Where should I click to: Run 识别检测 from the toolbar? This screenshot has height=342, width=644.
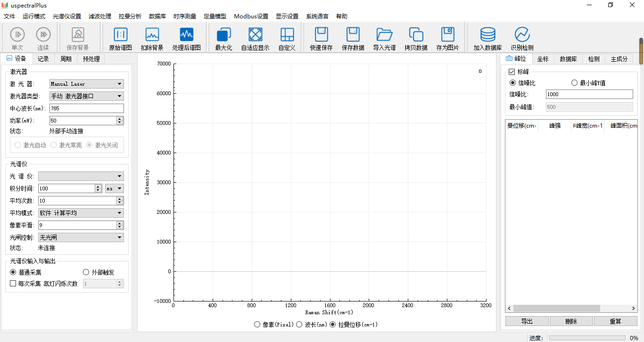pyautogui.click(x=522, y=34)
